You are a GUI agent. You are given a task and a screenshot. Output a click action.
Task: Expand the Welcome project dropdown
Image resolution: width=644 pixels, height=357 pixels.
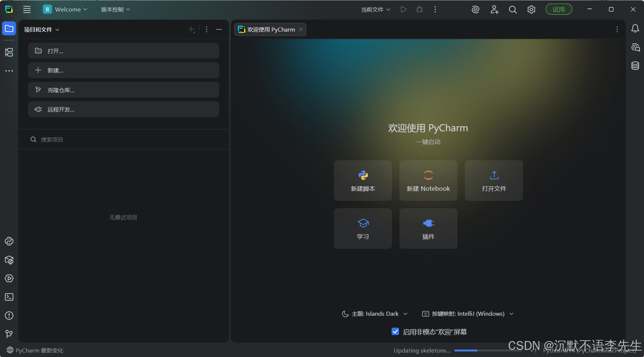(x=66, y=10)
